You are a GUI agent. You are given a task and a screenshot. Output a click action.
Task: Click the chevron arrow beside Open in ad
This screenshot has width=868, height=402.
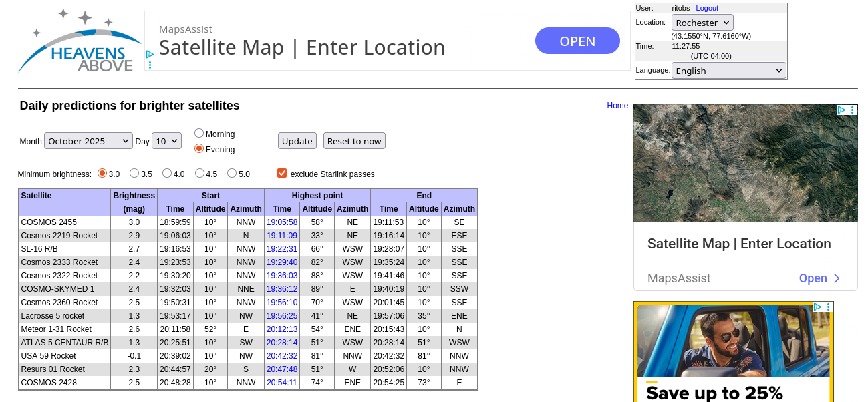click(837, 278)
